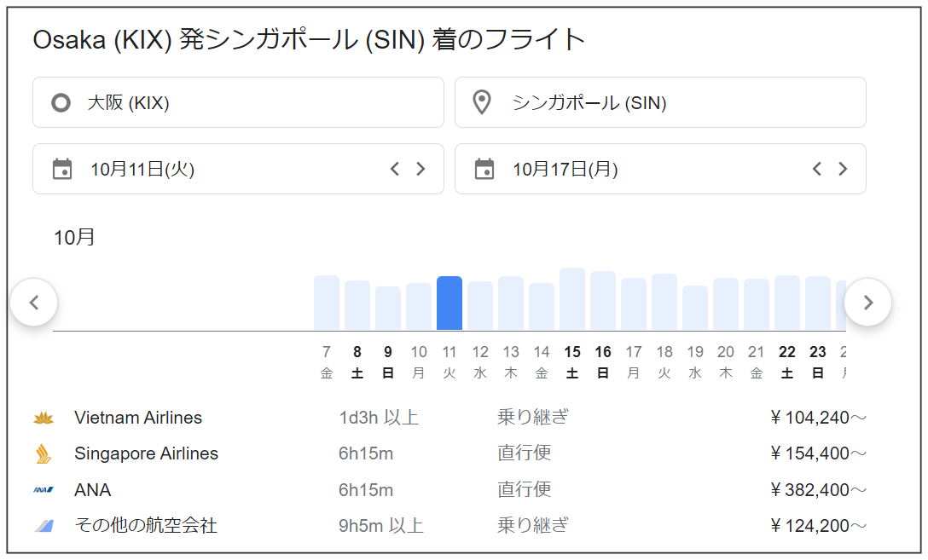Click the return date calendar icon

484,169
